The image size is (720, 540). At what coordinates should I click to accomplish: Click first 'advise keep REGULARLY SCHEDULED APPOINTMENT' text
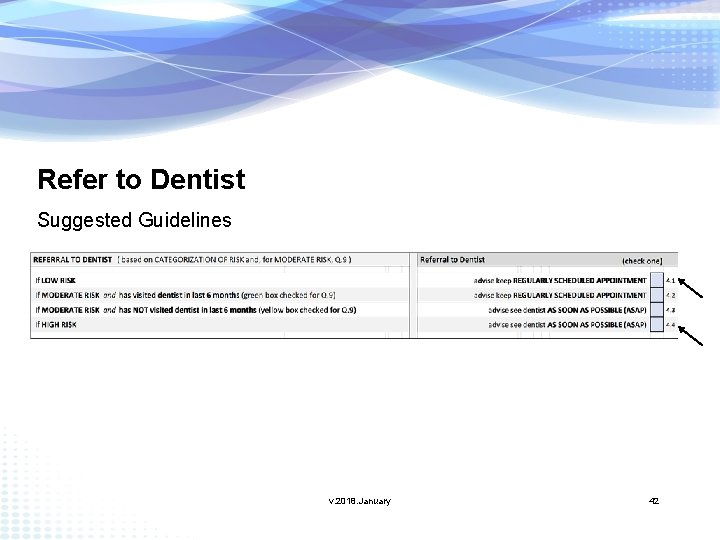click(x=560, y=280)
